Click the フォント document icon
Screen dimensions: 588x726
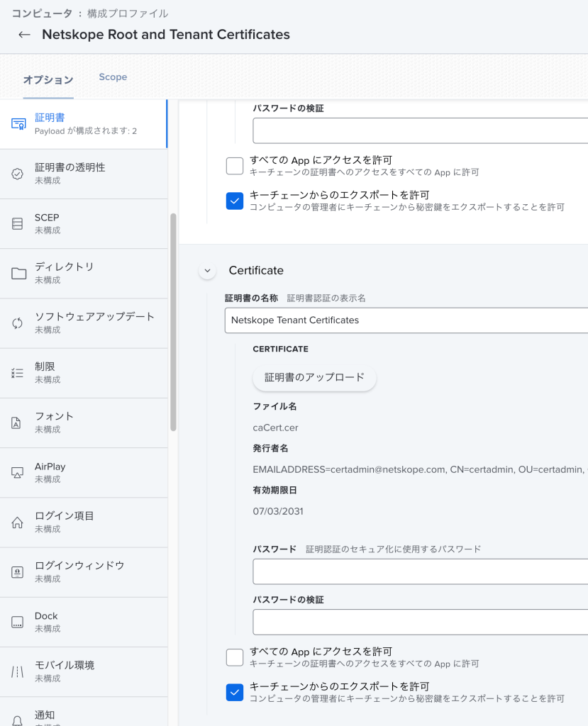[x=16, y=423]
